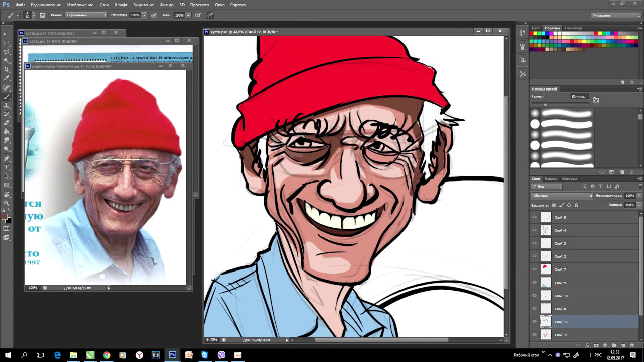Activate the Zoom magnifier tool in toolbox
This screenshot has width=644, height=362.
pyautogui.click(x=7, y=203)
